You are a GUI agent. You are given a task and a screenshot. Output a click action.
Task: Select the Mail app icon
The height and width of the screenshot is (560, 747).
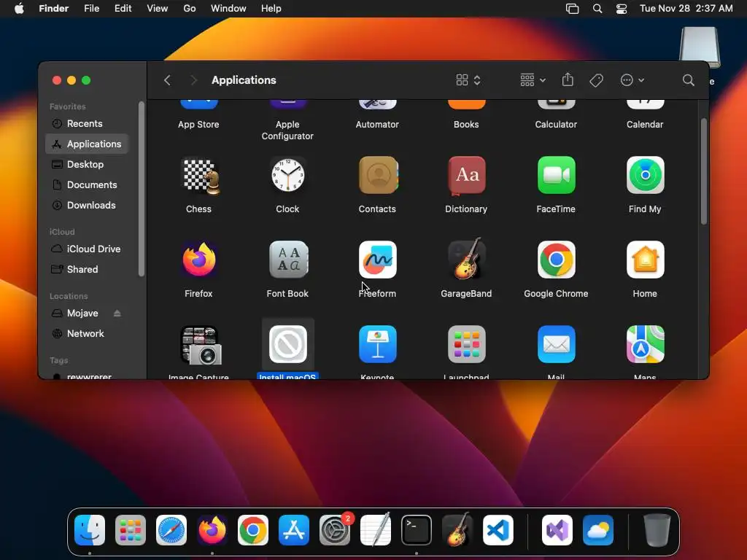(556, 344)
